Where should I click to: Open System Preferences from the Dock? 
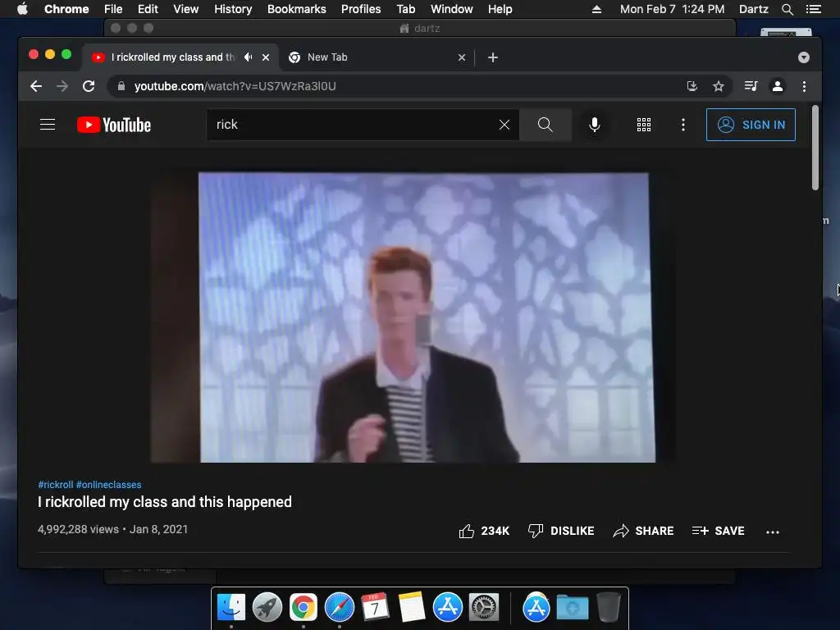click(x=484, y=608)
